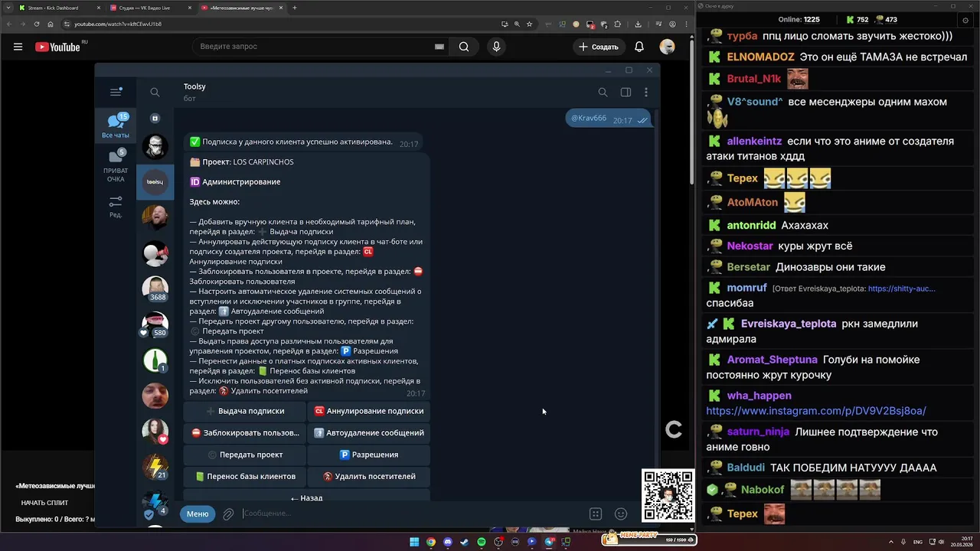Screen dimensions: 980x551
Task: Click username saturn_ninja in stream chat
Action: (x=758, y=432)
